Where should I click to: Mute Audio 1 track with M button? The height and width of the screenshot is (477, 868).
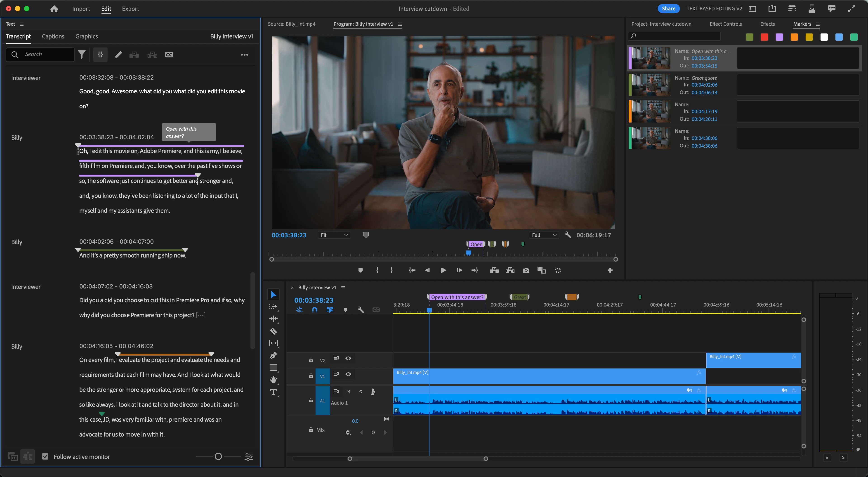pos(348,392)
